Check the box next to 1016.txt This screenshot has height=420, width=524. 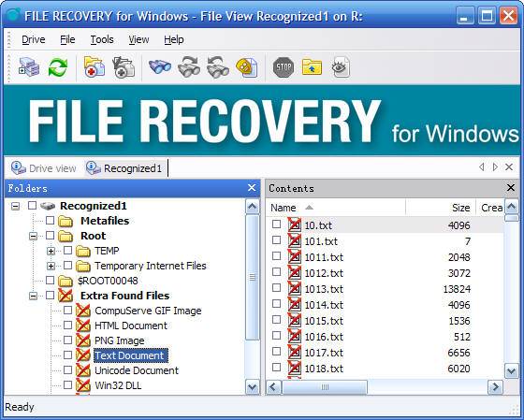tap(276, 335)
